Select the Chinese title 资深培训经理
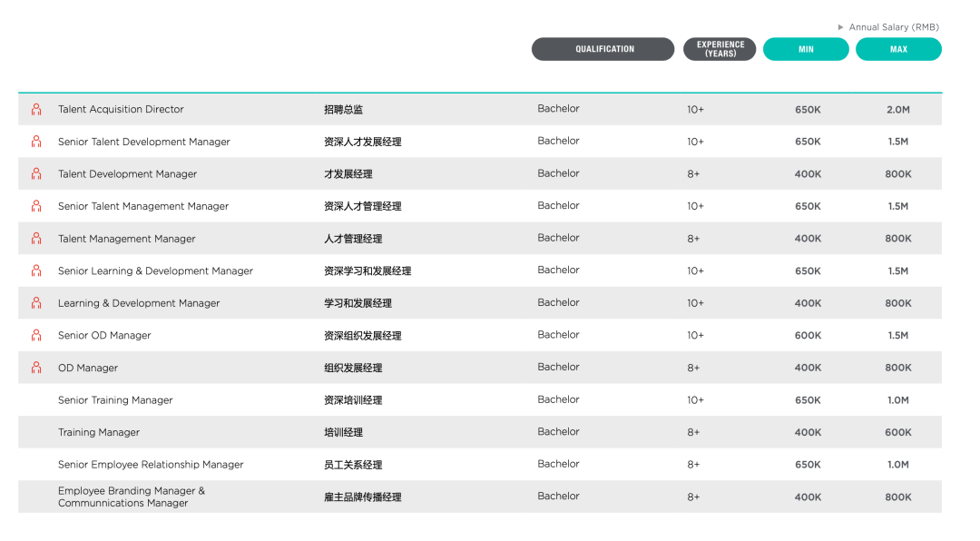Image resolution: width=980 pixels, height=541 pixels. [353, 400]
